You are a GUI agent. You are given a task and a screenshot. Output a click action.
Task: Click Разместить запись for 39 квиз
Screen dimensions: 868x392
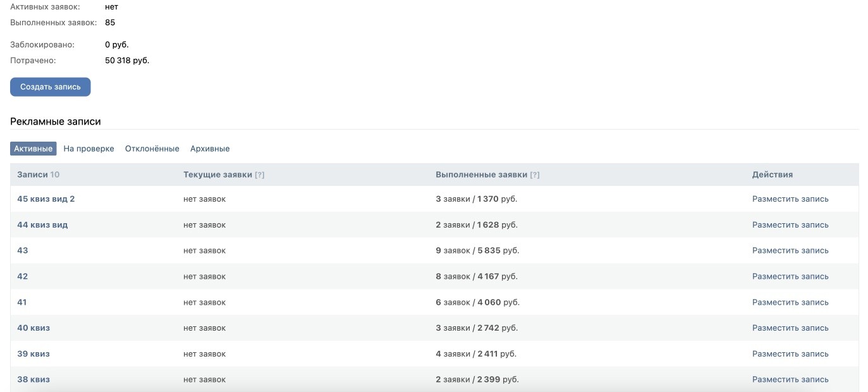coord(790,354)
